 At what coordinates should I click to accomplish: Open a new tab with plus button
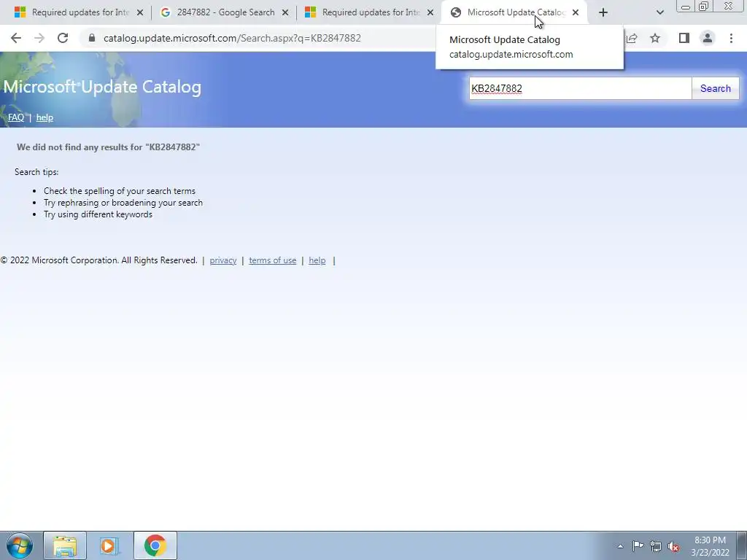[603, 13]
